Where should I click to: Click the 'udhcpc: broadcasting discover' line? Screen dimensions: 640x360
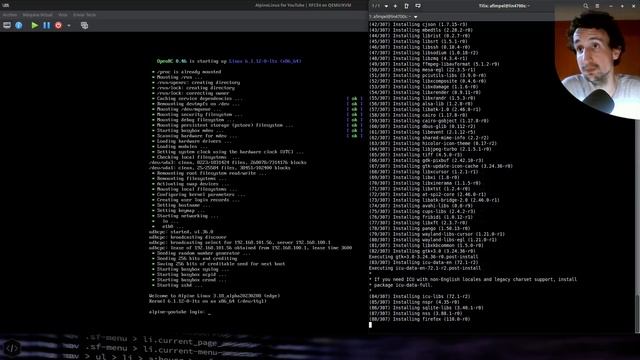tap(187, 237)
